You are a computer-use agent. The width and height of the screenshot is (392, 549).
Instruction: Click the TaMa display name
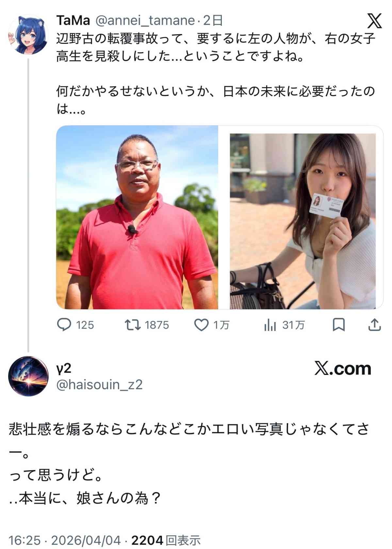pos(73,20)
